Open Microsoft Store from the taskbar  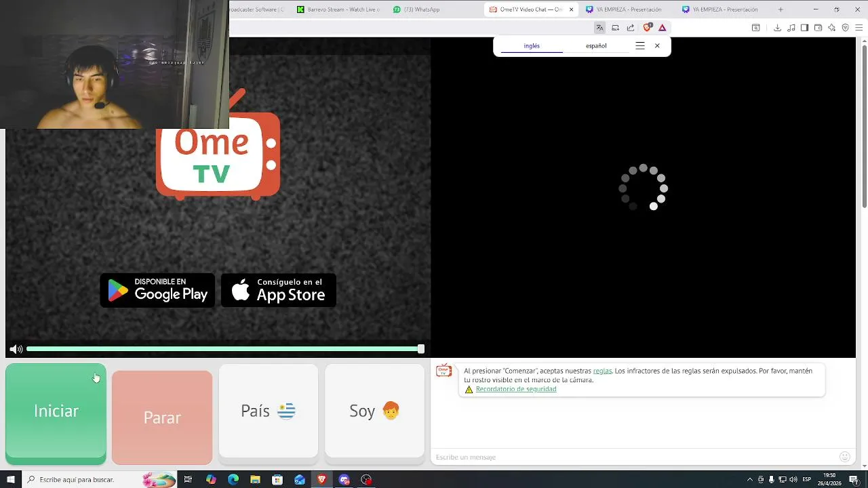click(277, 479)
